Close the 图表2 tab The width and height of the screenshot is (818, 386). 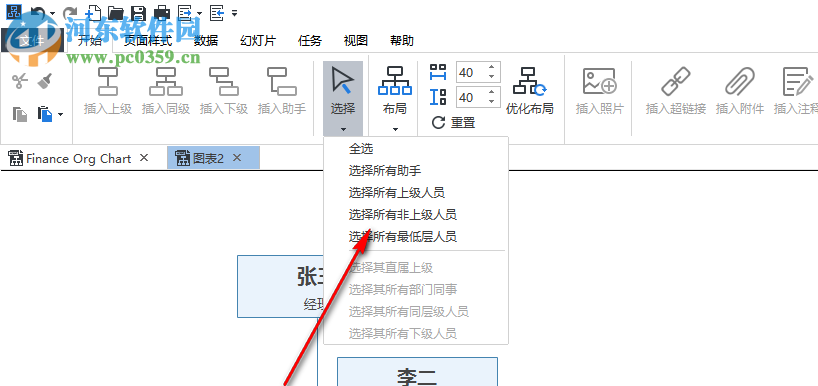[237, 158]
